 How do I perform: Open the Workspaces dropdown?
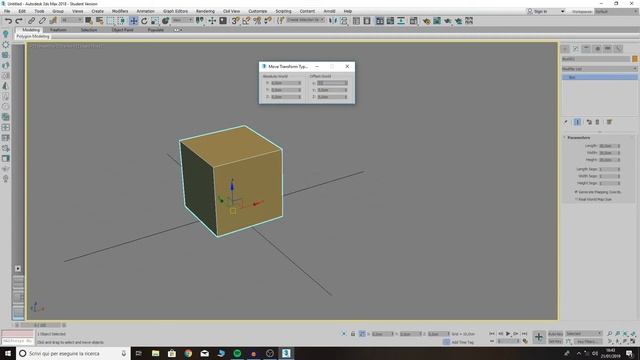[x=616, y=11]
